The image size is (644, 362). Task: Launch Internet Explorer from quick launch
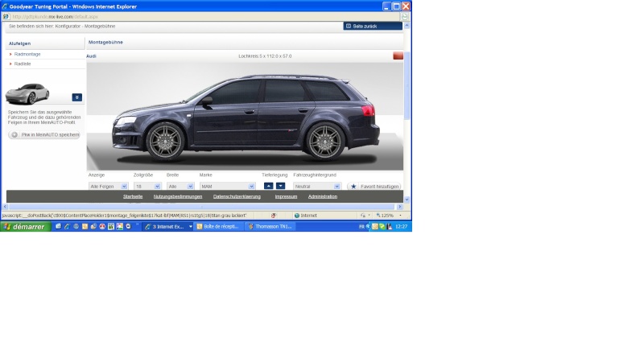(x=67, y=226)
